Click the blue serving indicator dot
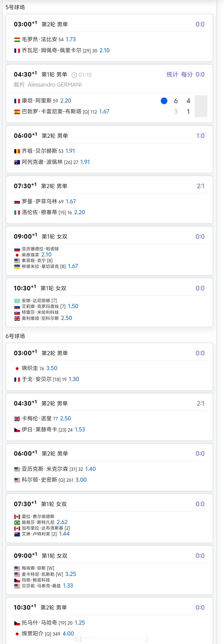This screenshot has height=644, width=224. point(164,101)
